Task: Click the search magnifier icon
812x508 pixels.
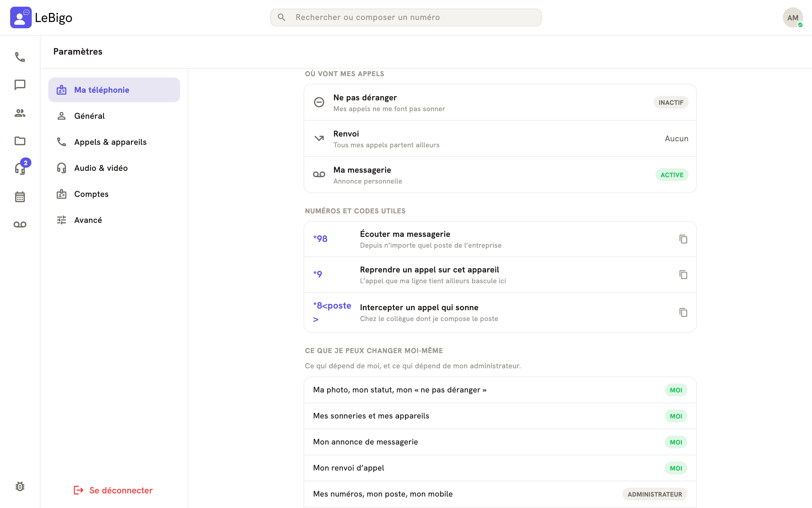Action: point(282,17)
